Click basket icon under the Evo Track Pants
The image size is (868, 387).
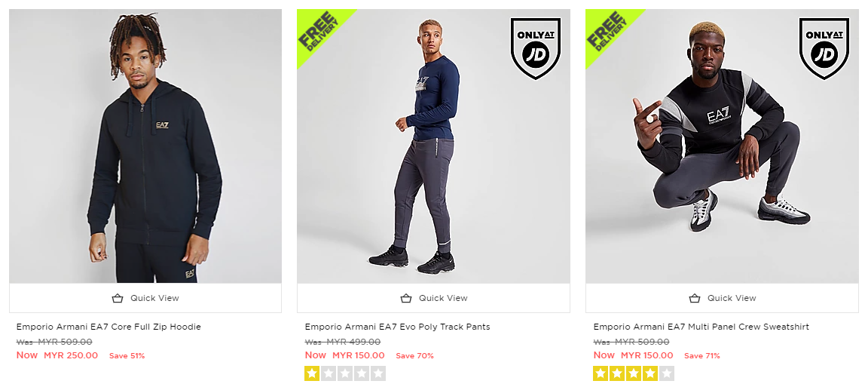(x=406, y=298)
